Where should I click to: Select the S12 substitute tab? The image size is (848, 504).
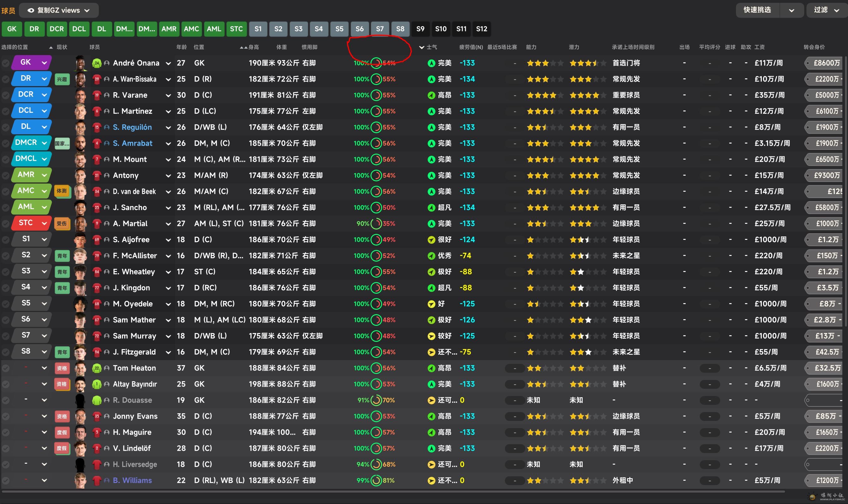click(481, 29)
